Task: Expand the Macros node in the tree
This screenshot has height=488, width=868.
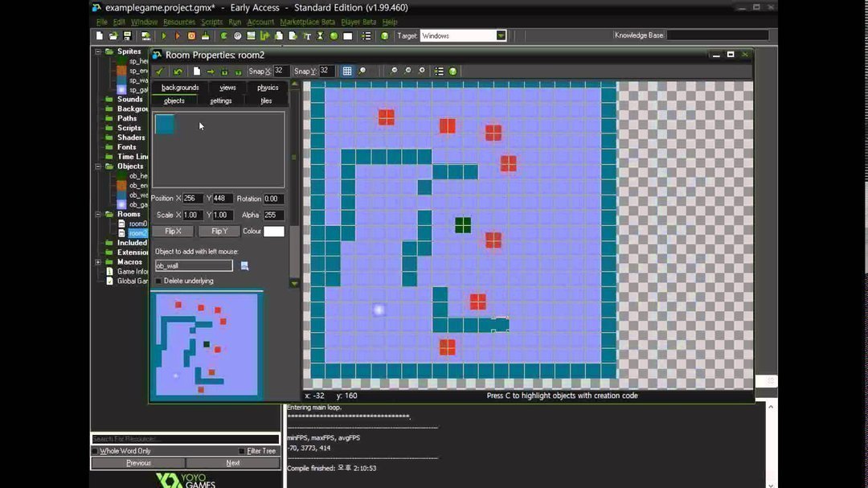Action: 98,262
